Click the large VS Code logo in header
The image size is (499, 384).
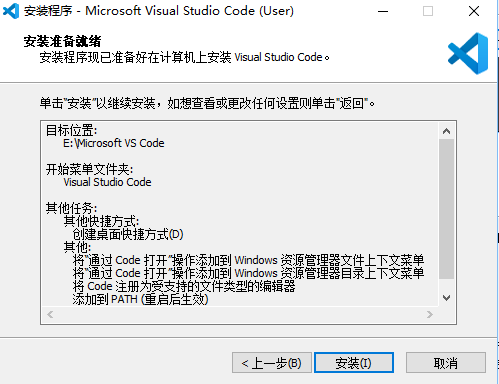(x=468, y=53)
